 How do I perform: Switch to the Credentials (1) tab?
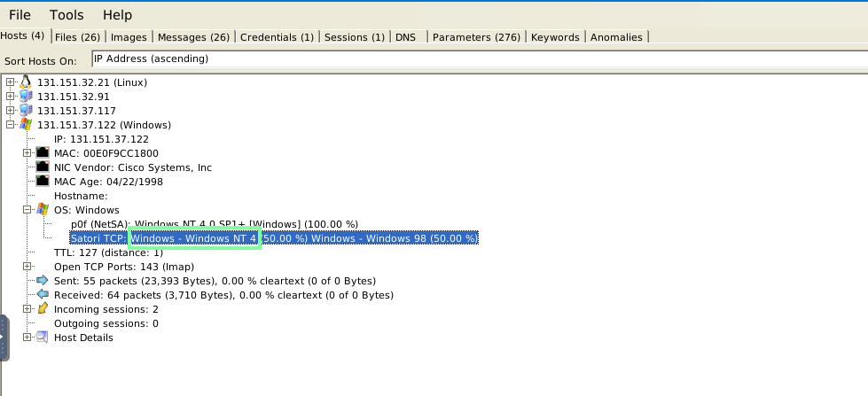[277, 37]
